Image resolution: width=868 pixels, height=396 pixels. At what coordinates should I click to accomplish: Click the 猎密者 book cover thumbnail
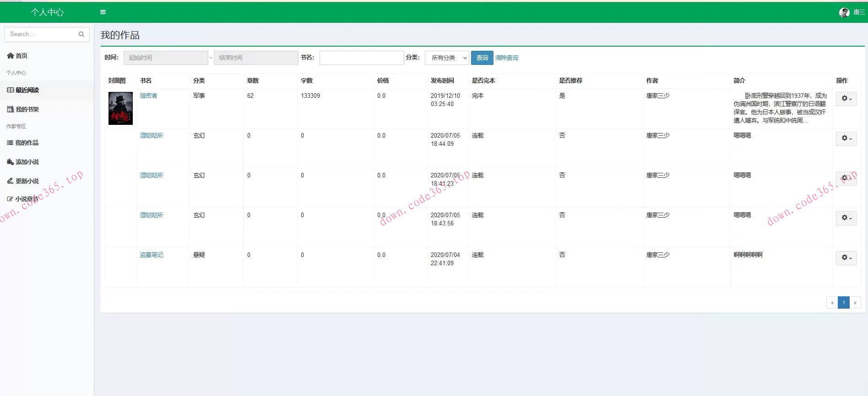pyautogui.click(x=120, y=108)
